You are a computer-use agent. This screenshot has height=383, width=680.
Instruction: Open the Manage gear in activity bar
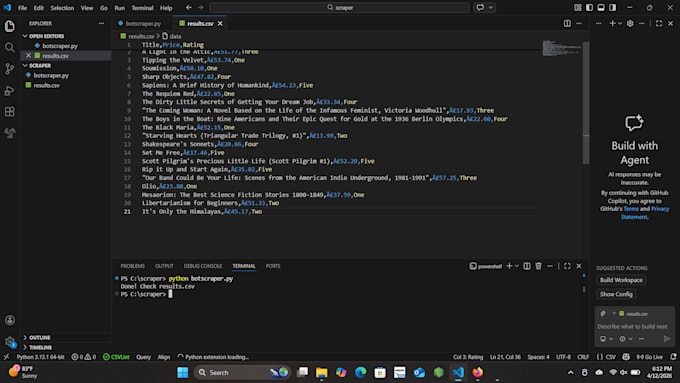coord(10,341)
